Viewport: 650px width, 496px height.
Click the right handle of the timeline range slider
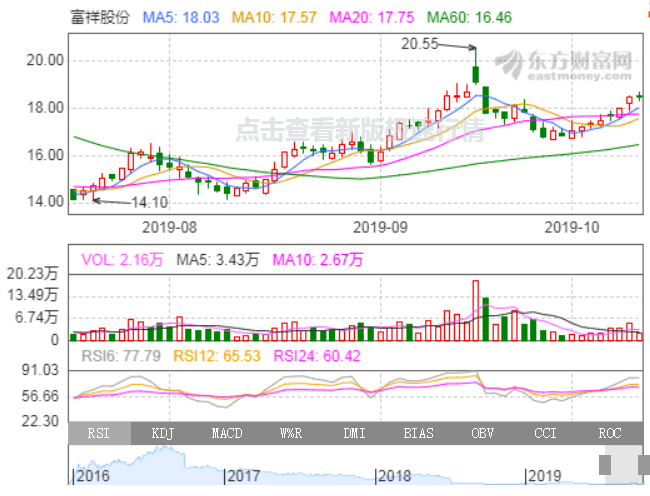tap(644, 465)
